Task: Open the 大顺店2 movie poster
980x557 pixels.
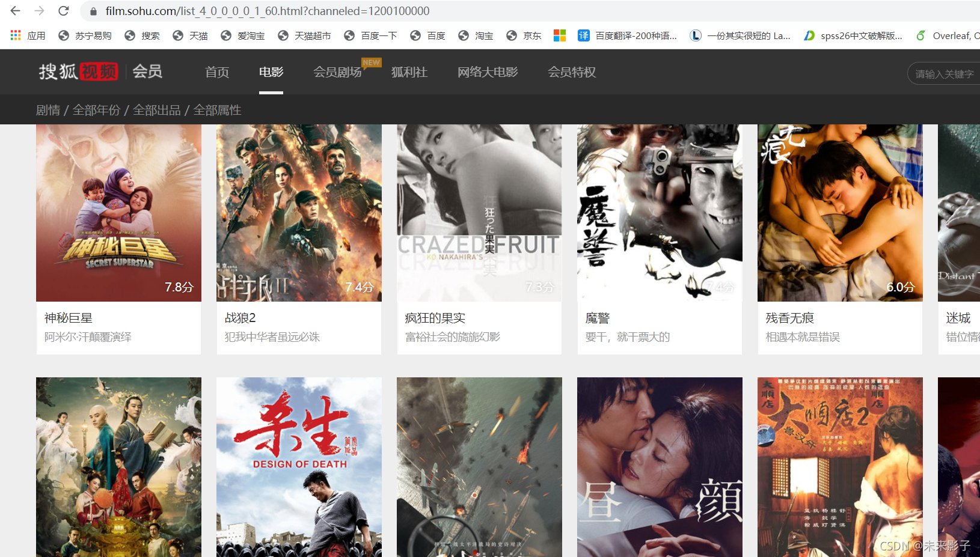Action: pos(840,467)
